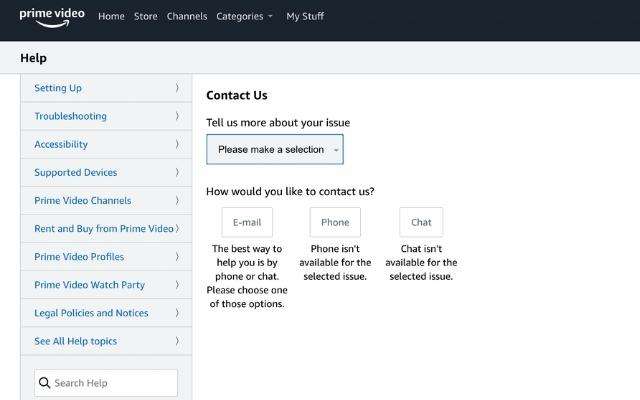Image resolution: width=640 pixels, height=400 pixels.
Task: Open Prime Video Channels help topic
Action: tap(82, 200)
